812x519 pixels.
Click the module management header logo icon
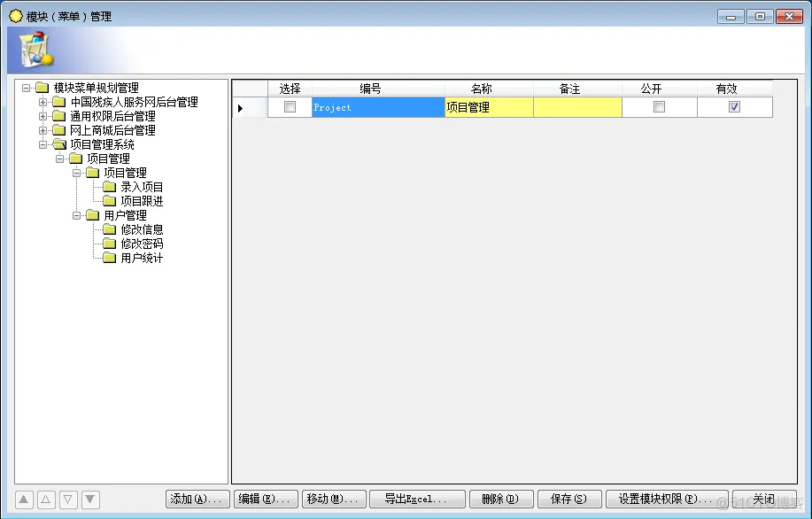coord(35,50)
